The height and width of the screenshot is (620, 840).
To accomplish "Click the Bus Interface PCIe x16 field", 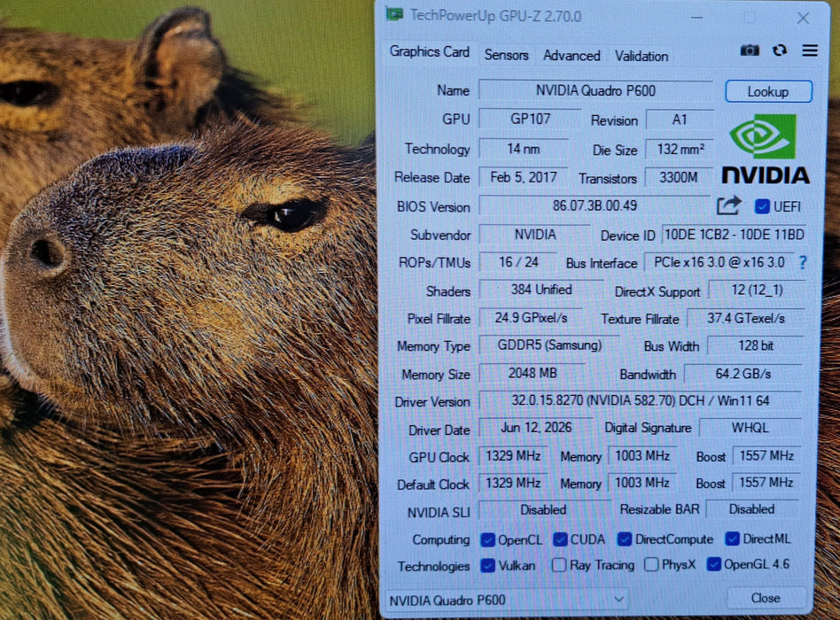I will 719,262.
